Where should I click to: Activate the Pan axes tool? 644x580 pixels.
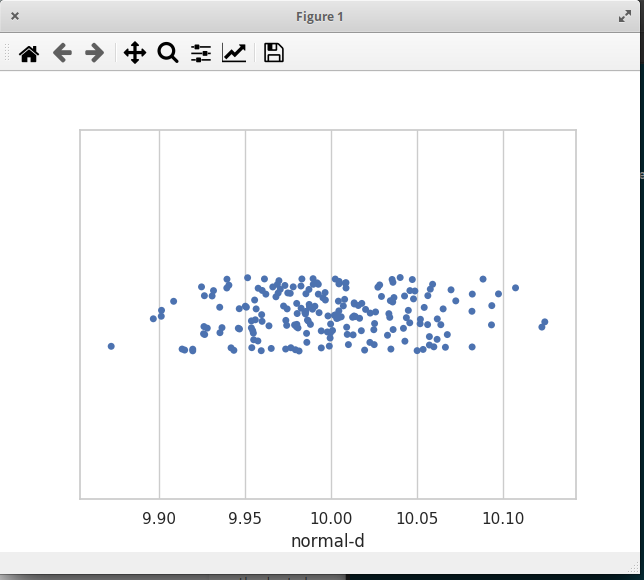[135, 53]
